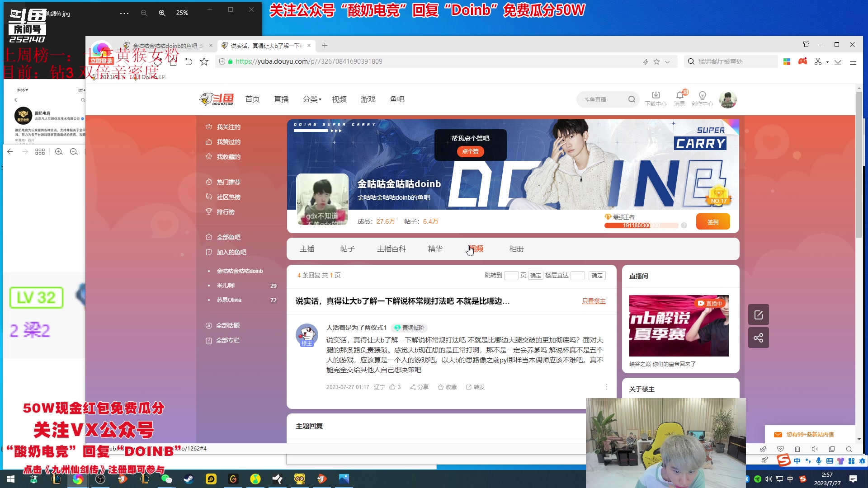Click the favorites star left of address bar

coord(204,61)
